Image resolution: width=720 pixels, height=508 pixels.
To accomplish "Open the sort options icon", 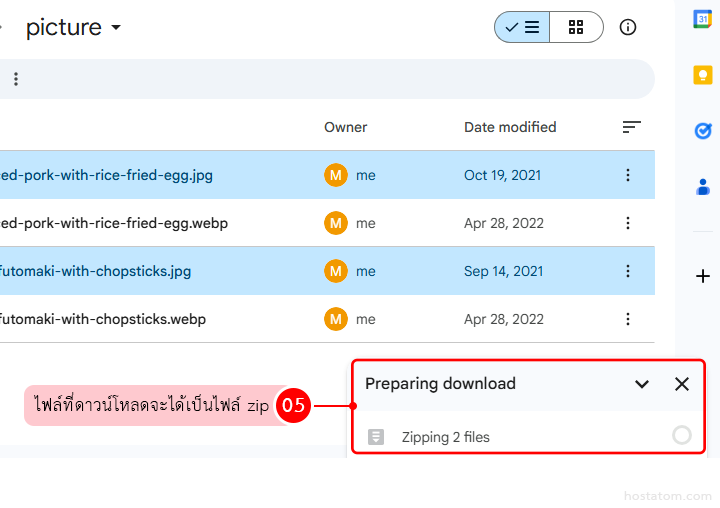I will (x=631, y=127).
